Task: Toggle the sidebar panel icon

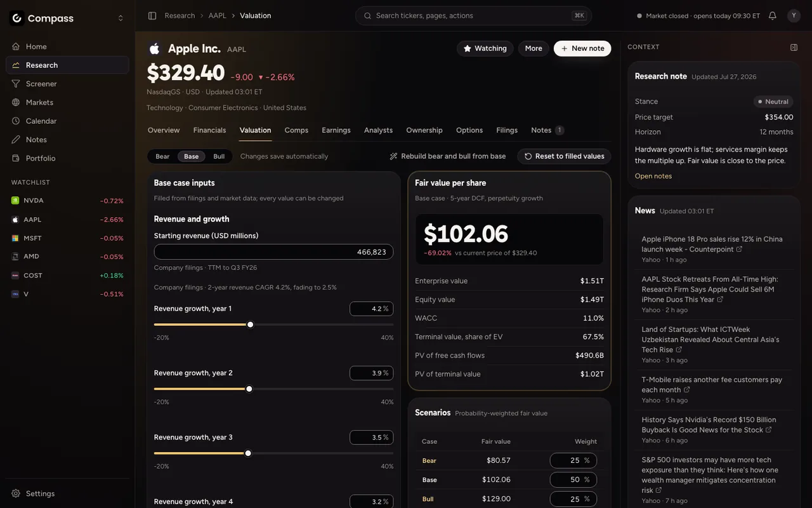Action: (x=152, y=15)
